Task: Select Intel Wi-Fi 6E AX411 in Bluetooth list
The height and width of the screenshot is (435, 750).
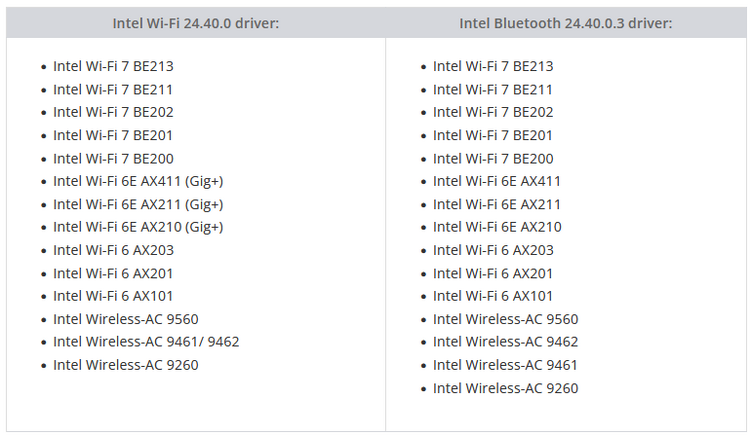Action: coord(496,181)
